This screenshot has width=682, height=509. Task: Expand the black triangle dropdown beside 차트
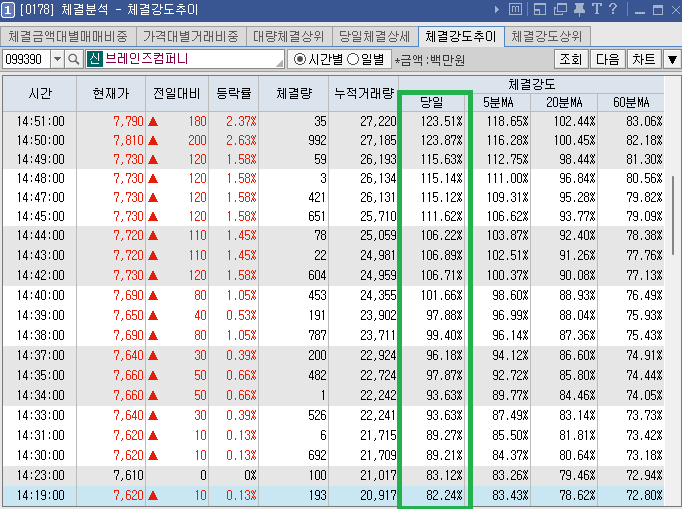(x=672, y=59)
